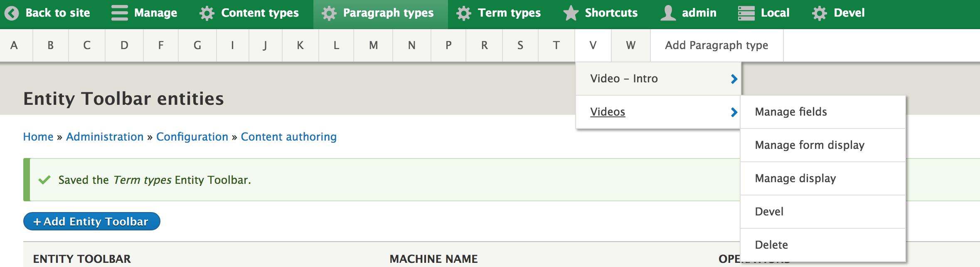
Task: Follow the Home breadcrumb link
Action: click(x=38, y=137)
